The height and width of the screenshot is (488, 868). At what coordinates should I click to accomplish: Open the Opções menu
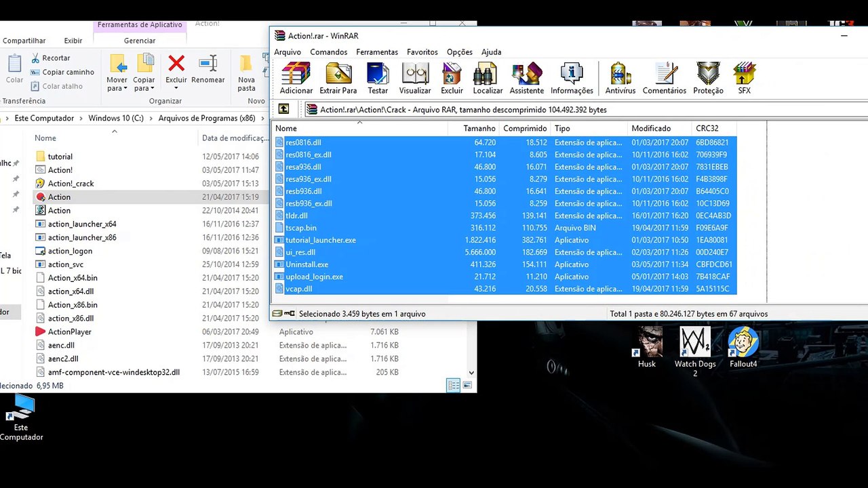[x=460, y=52]
